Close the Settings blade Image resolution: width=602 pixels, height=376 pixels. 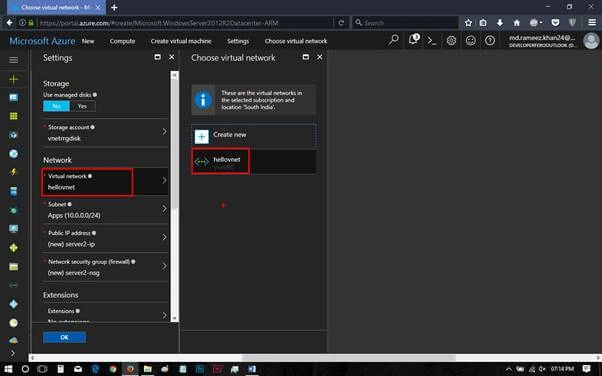[172, 57]
